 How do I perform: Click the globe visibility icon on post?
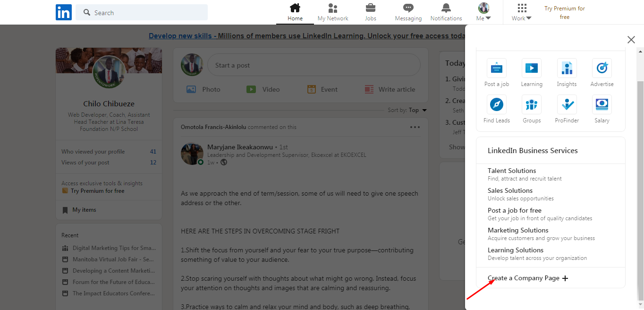(x=224, y=162)
